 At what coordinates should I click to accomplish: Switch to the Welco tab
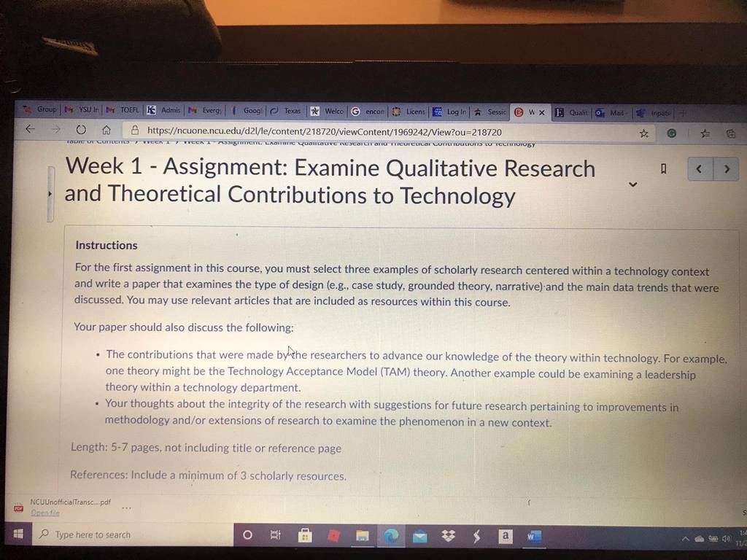328,111
